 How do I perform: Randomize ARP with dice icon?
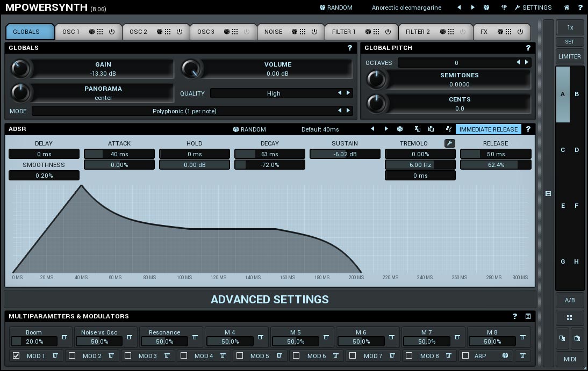point(505,355)
